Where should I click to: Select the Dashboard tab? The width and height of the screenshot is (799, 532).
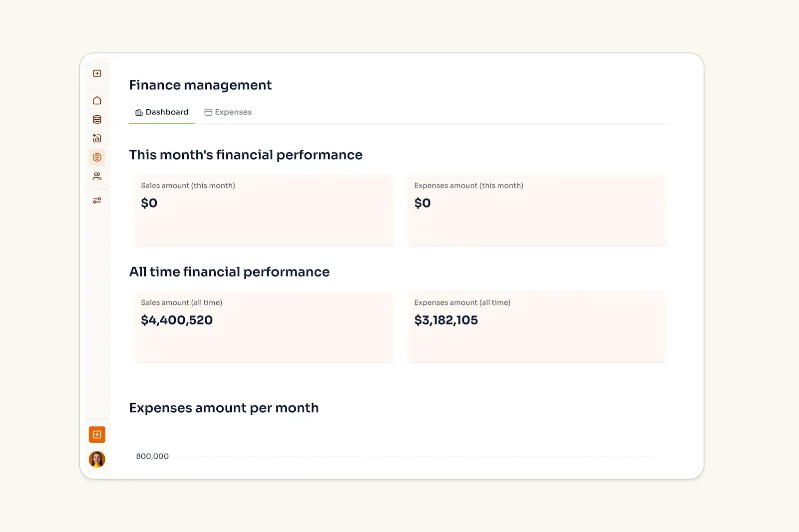167,112
